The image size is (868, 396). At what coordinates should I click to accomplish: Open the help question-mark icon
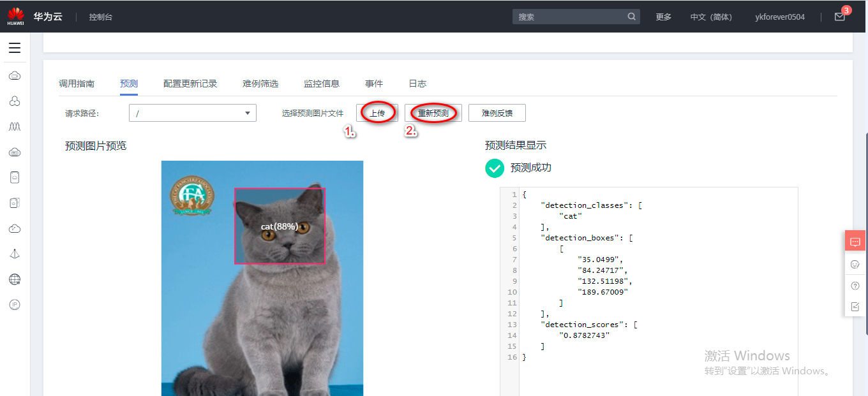point(855,286)
